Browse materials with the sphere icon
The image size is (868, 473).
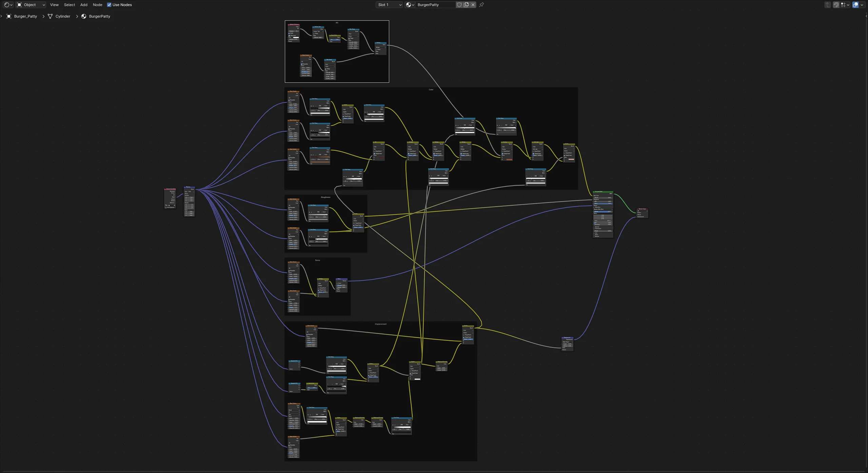pos(410,5)
